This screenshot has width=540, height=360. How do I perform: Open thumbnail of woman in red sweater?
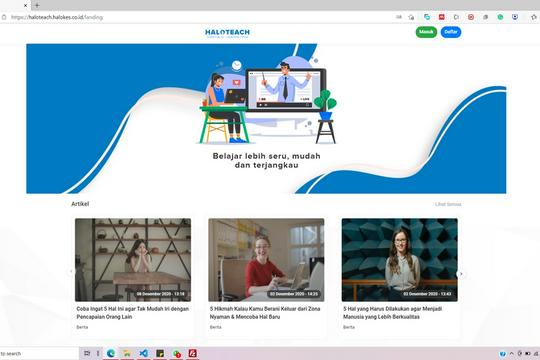266,260
